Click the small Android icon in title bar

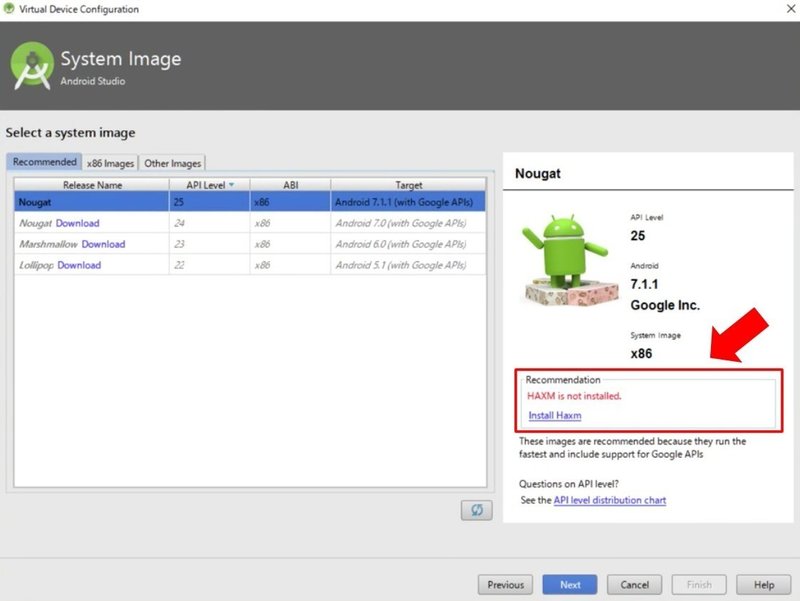[9, 9]
